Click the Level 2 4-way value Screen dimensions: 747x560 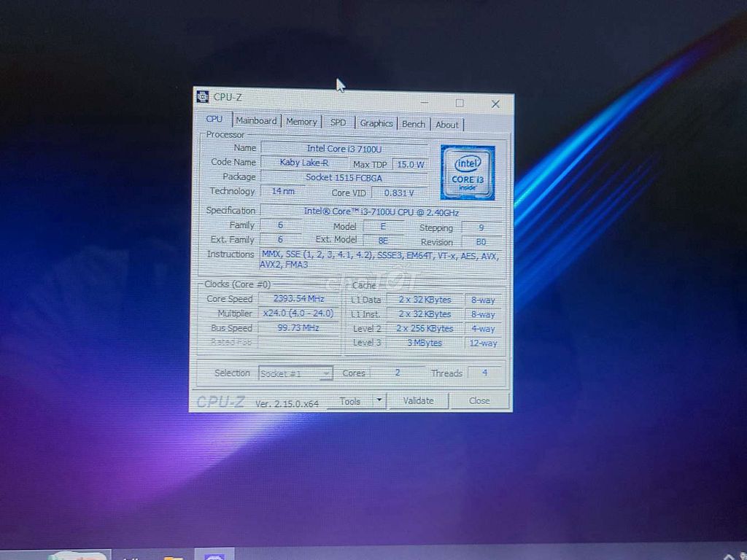483,329
